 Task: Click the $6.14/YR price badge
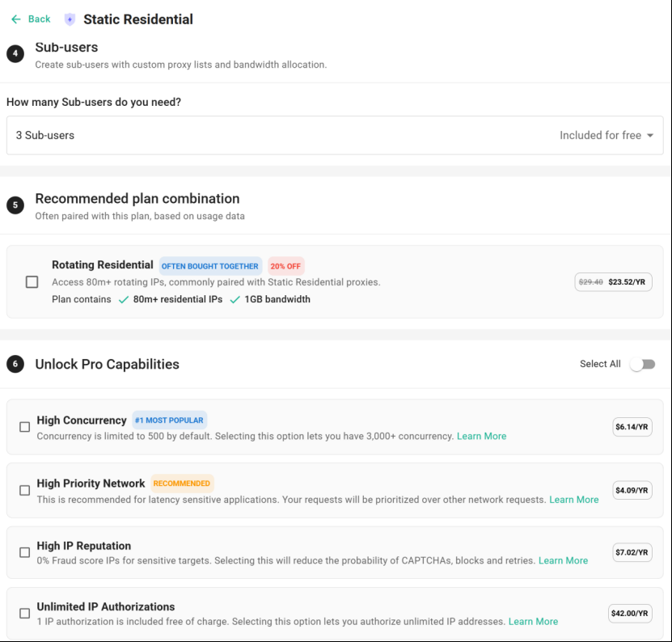[x=632, y=427]
